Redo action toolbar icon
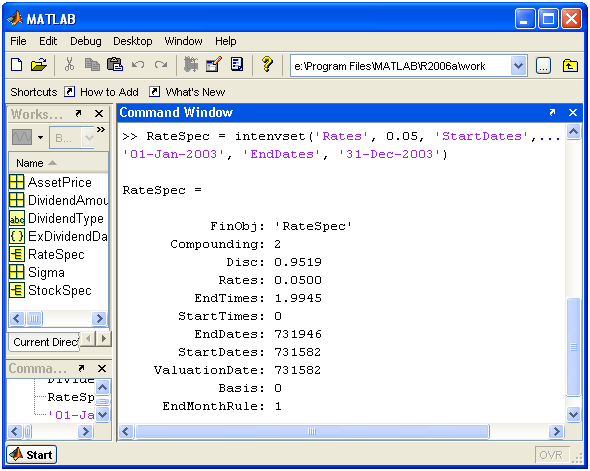This screenshot has height=471, width=590. click(x=161, y=65)
